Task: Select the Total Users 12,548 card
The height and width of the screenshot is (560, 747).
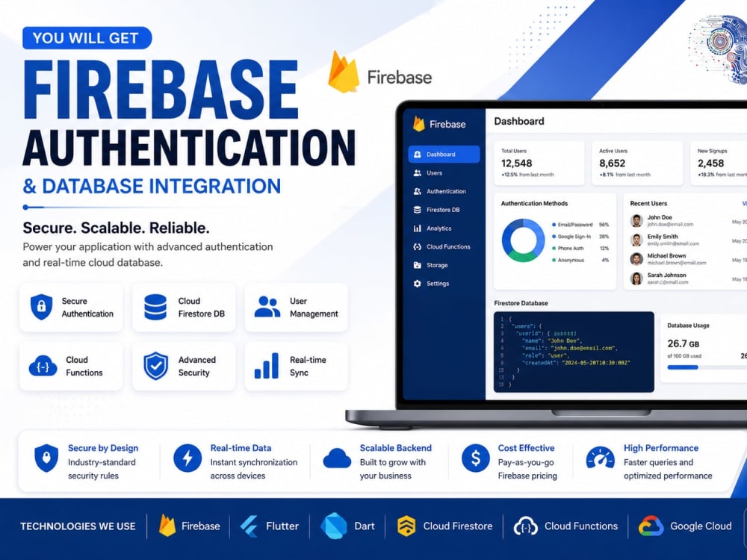Action: (539, 163)
